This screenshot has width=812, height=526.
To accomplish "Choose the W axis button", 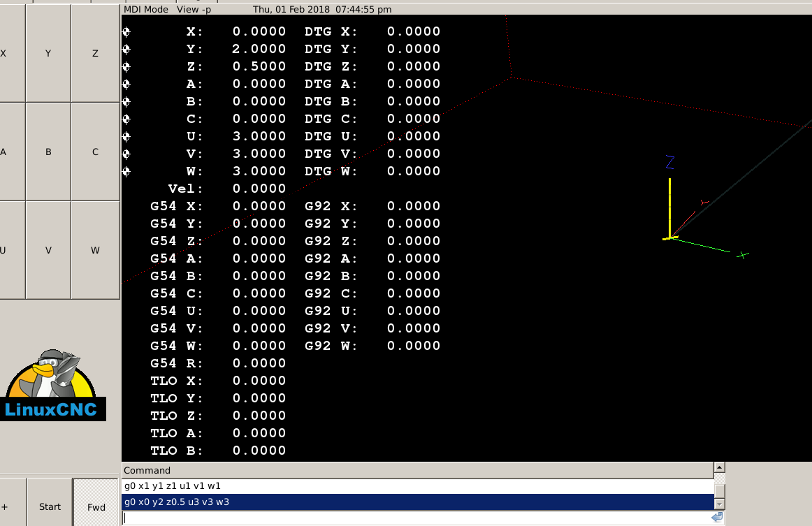I will click(x=95, y=250).
